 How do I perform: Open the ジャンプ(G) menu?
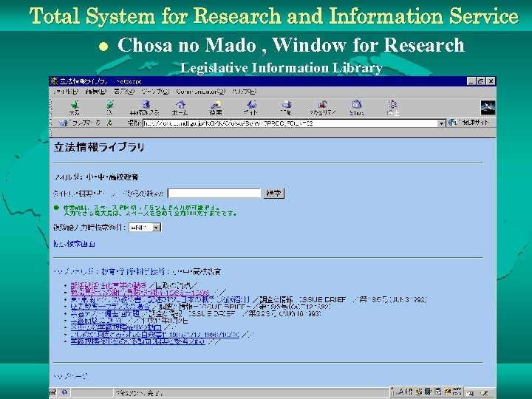pyautogui.click(x=155, y=92)
